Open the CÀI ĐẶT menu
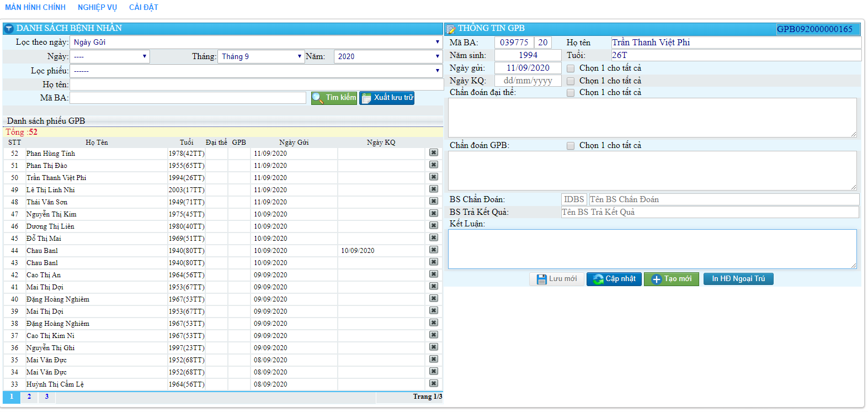This screenshot has width=868, height=412. point(143,7)
